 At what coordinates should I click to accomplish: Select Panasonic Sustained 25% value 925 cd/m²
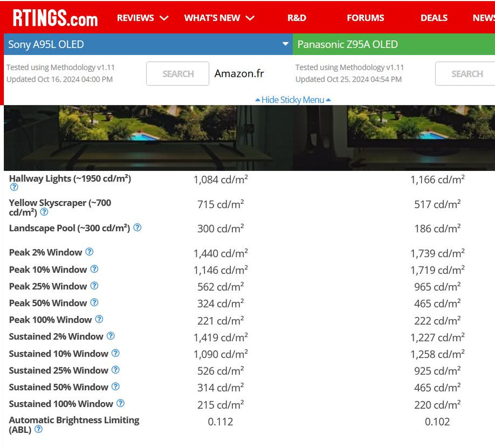(x=437, y=371)
